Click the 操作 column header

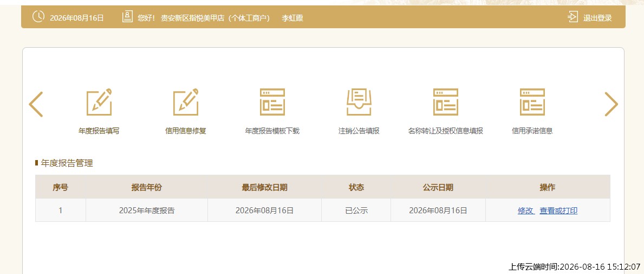(x=548, y=187)
